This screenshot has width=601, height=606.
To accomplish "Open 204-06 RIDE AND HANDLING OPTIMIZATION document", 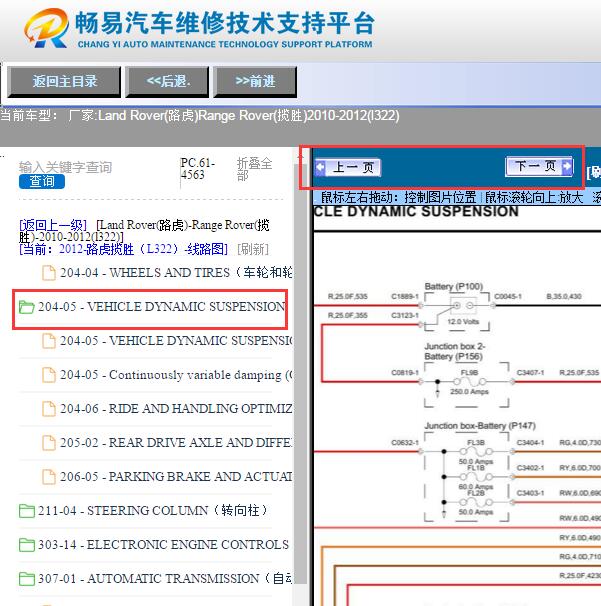I will click(176, 409).
